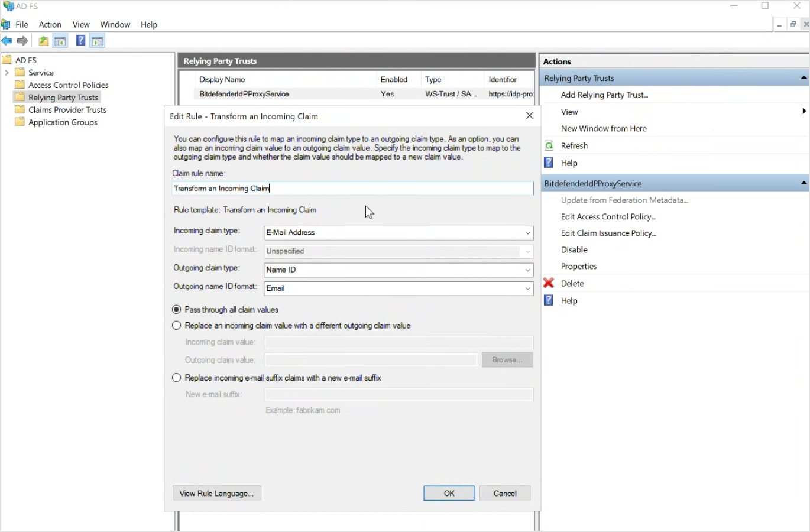This screenshot has height=532, width=810.
Task: Click the AD FS root folder icon
Action: coord(7,60)
